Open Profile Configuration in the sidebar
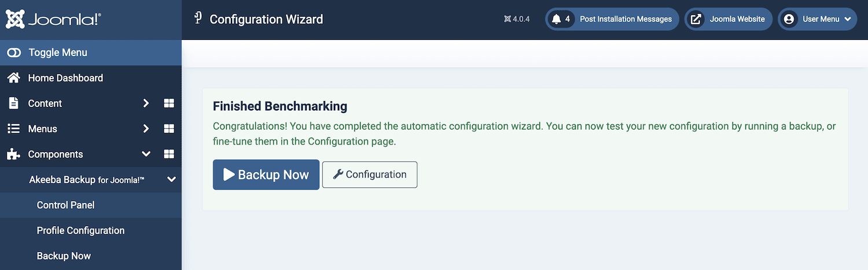Image resolution: width=868 pixels, height=270 pixels. coord(80,231)
